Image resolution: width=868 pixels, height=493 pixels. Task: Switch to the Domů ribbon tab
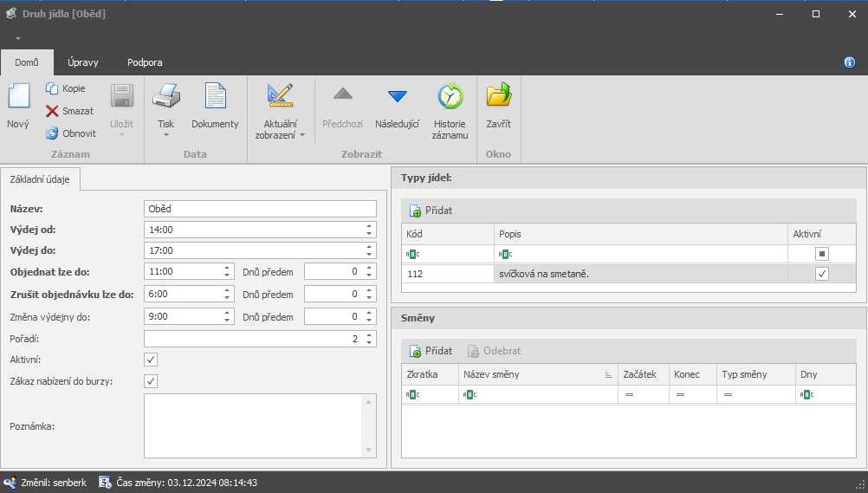(27, 62)
